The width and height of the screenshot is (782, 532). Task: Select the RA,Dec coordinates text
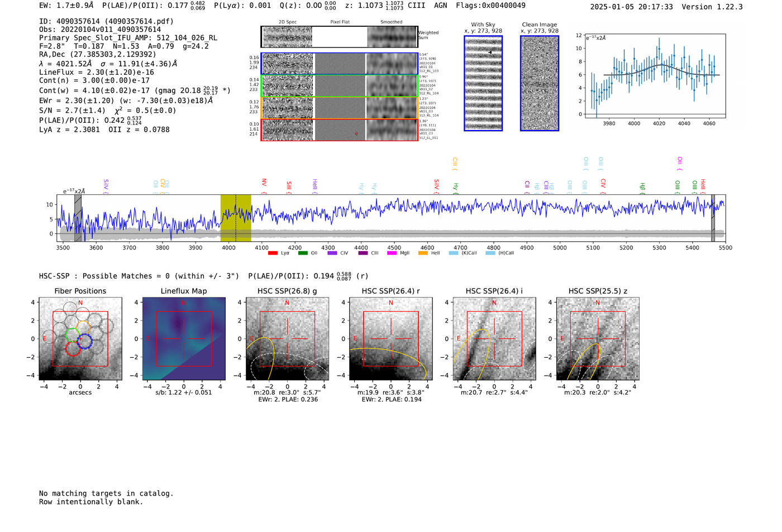tap(98, 54)
